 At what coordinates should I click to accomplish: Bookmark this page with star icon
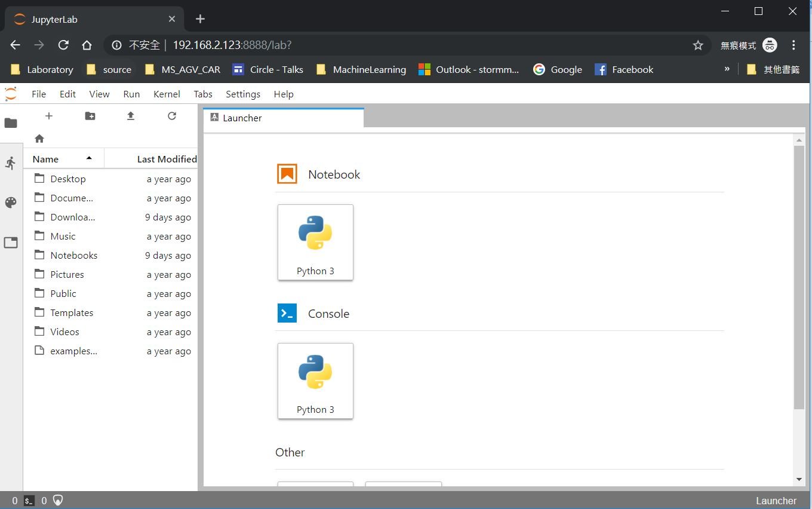tap(697, 45)
